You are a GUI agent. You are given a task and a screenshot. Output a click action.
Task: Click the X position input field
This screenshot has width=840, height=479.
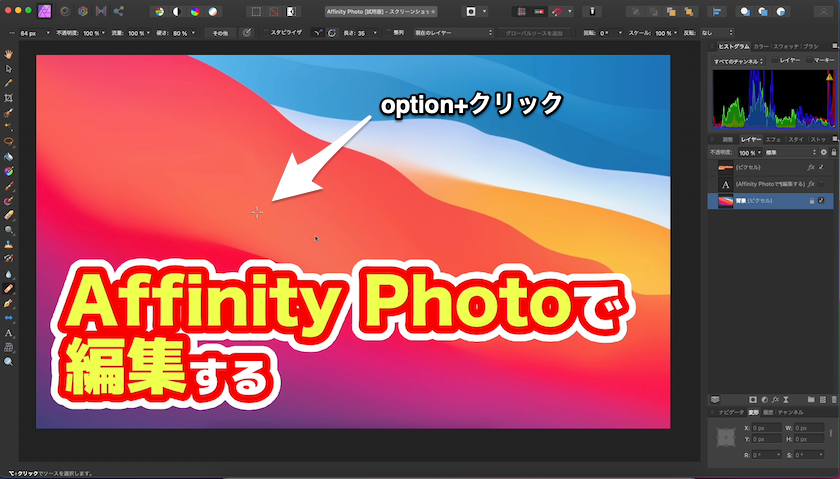pyautogui.click(x=767, y=428)
